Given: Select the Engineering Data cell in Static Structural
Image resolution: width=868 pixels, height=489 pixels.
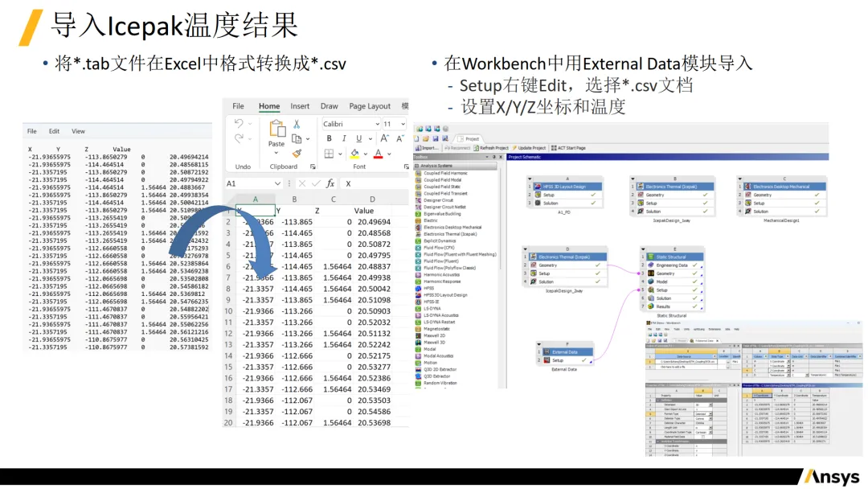Looking at the screenshot, I should [675, 265].
